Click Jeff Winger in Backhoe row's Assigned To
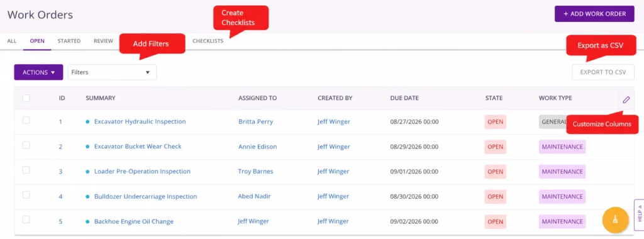The width and height of the screenshot is (644, 239). tap(253, 221)
